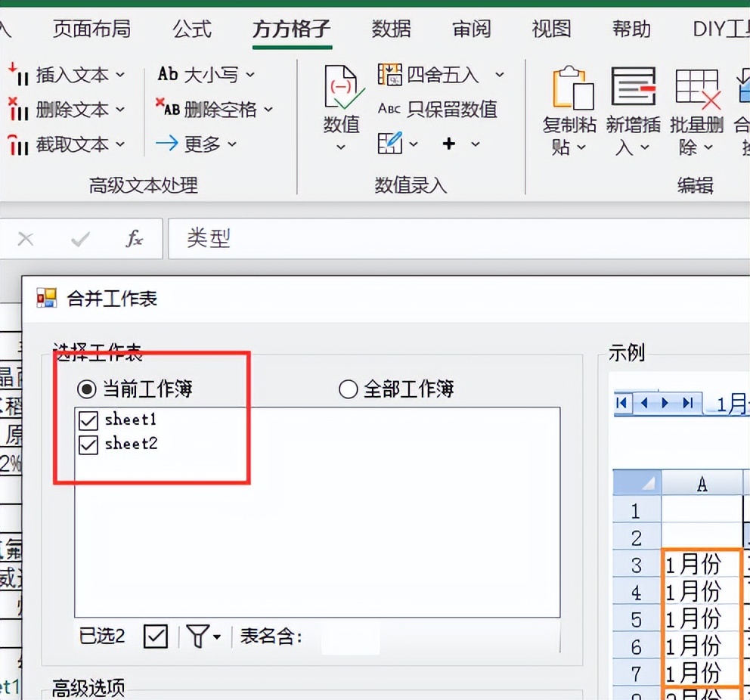The height and width of the screenshot is (700, 750).
Task: Activate the 四舍五入 rounding icon
Action: (x=391, y=74)
